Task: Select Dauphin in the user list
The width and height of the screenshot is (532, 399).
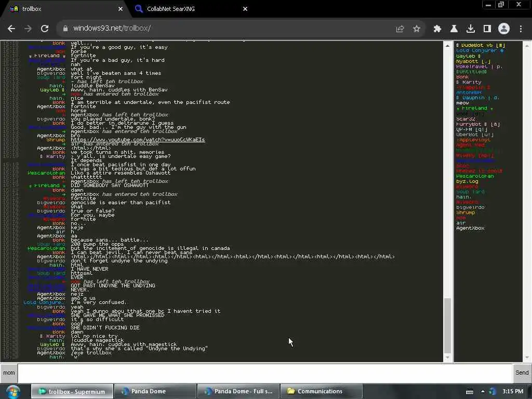Action: coord(477,98)
